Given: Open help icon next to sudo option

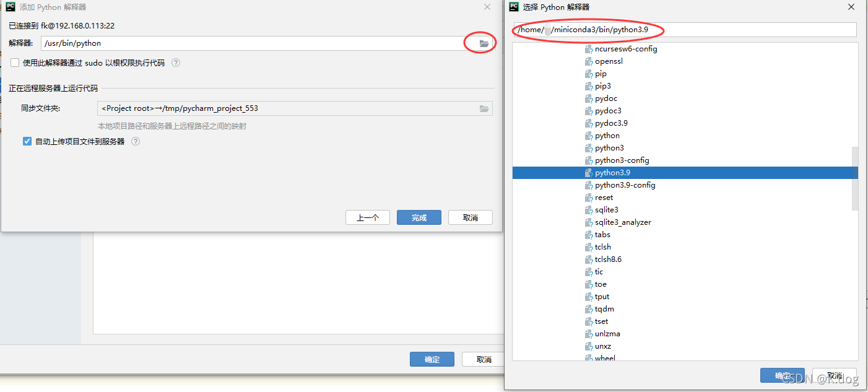Looking at the screenshot, I should [x=176, y=63].
